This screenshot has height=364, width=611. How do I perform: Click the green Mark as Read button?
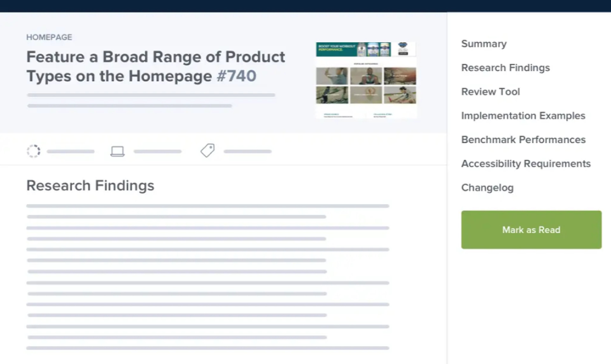[x=531, y=230]
